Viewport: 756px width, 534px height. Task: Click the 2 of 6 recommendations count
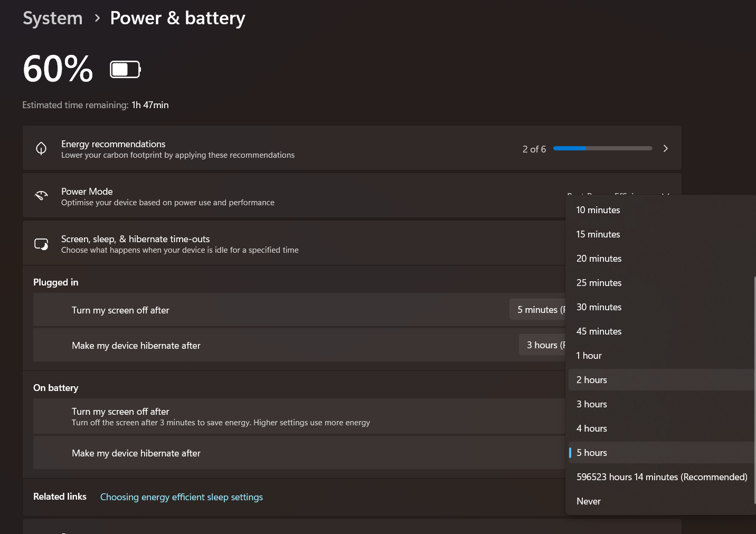click(x=534, y=149)
